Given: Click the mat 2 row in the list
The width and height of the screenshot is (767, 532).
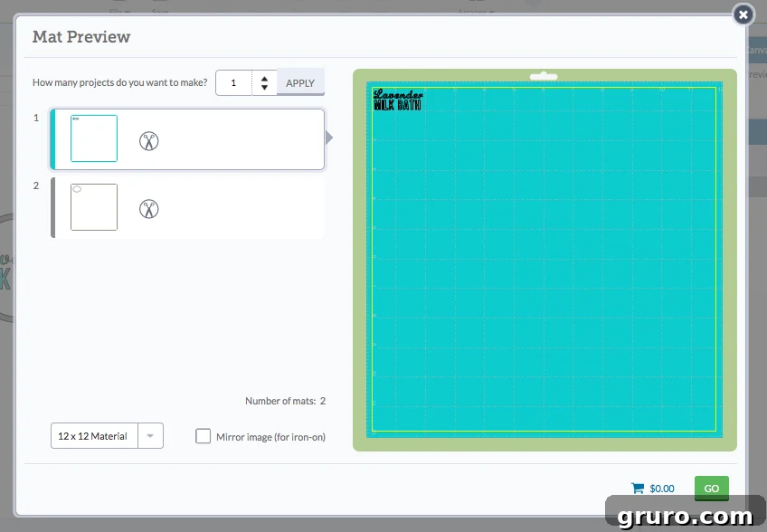Looking at the screenshot, I should tap(188, 207).
